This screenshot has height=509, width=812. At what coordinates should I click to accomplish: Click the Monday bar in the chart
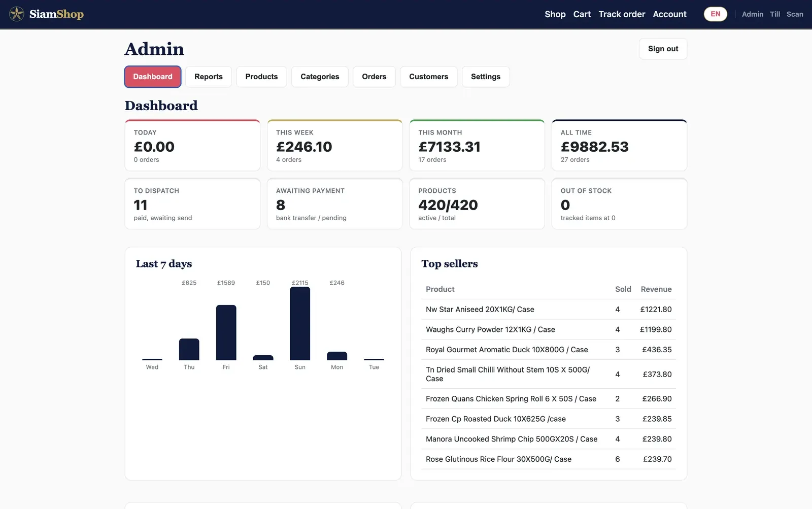pos(337,356)
